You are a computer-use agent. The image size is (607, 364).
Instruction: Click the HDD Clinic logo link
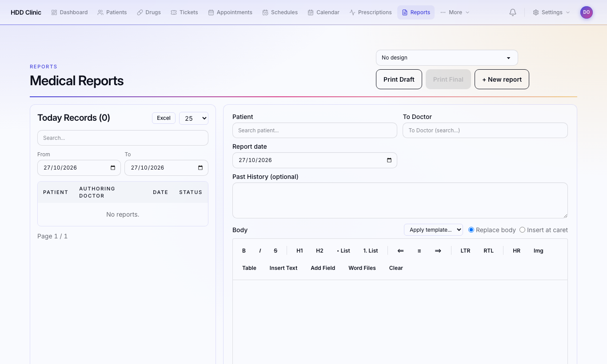click(26, 12)
